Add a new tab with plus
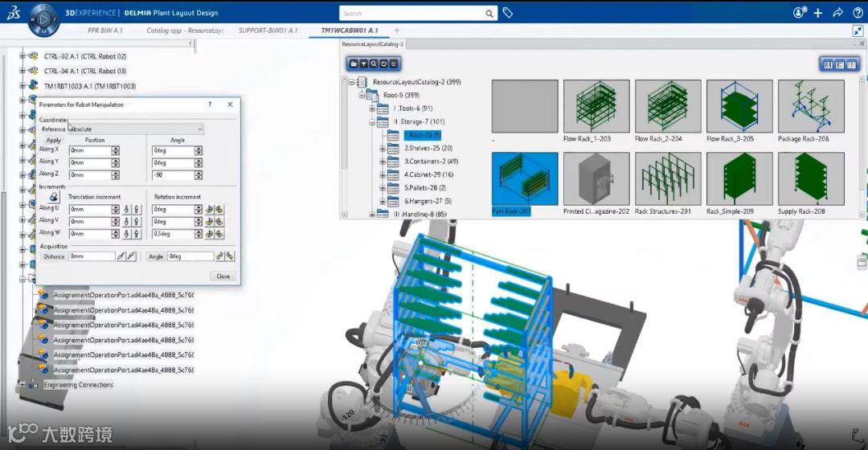 pos(396,31)
